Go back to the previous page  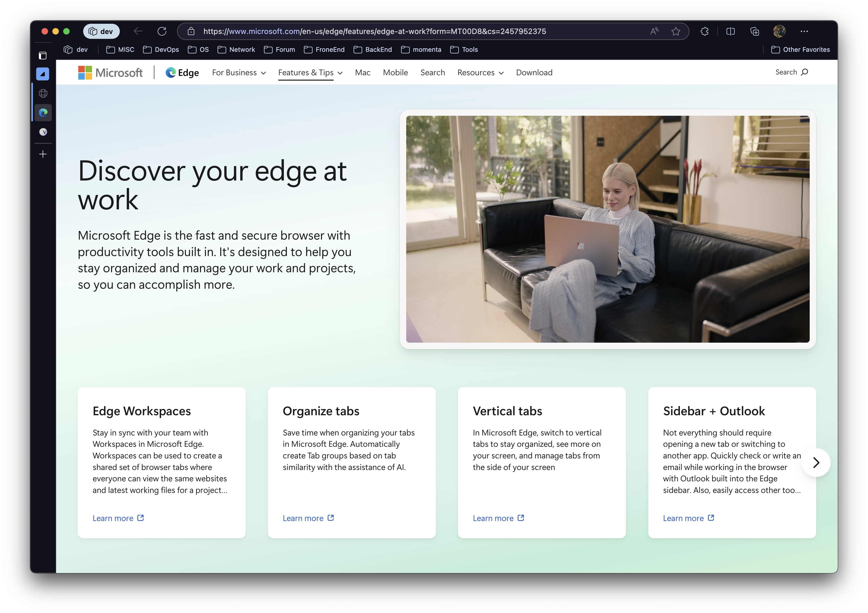138,31
